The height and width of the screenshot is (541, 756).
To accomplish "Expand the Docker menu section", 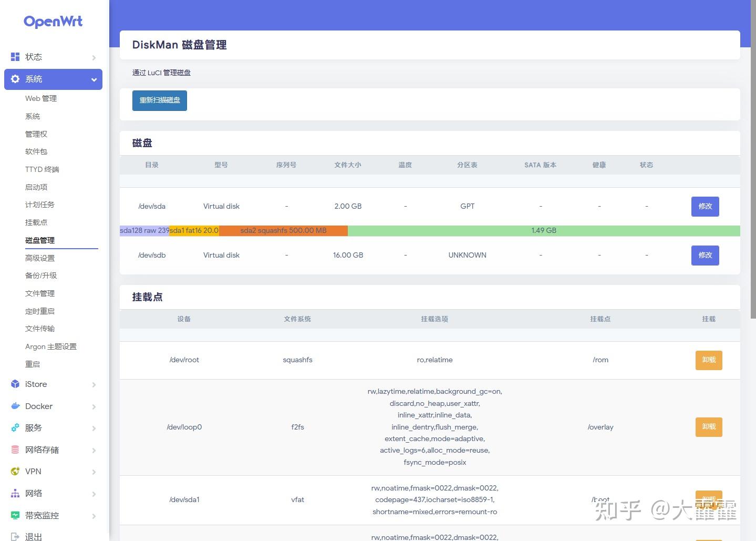I will click(95, 406).
